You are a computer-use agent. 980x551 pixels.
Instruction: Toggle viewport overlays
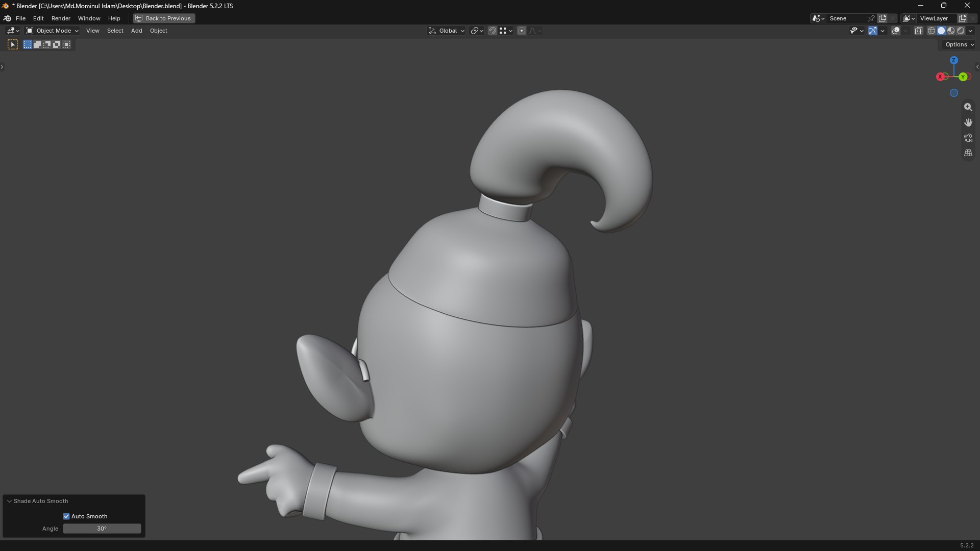pos(896,31)
